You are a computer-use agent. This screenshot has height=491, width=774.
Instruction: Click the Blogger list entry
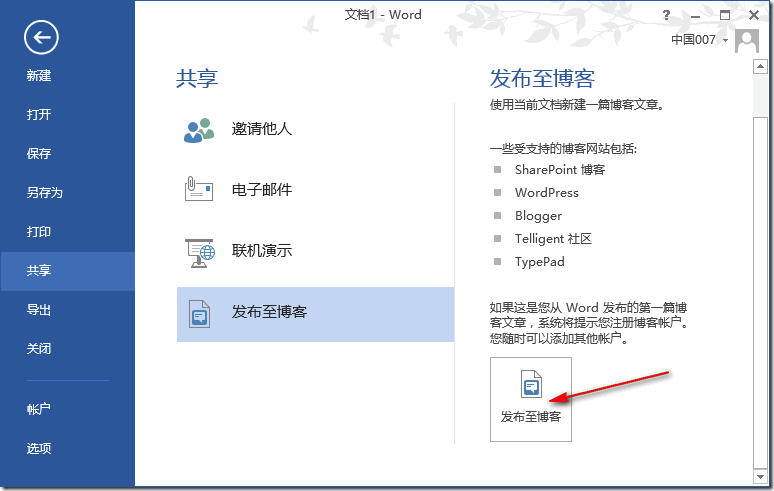(538, 216)
